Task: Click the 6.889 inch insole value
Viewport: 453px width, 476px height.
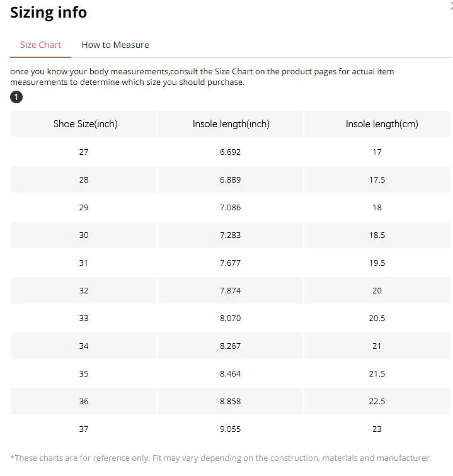Action: click(x=231, y=179)
